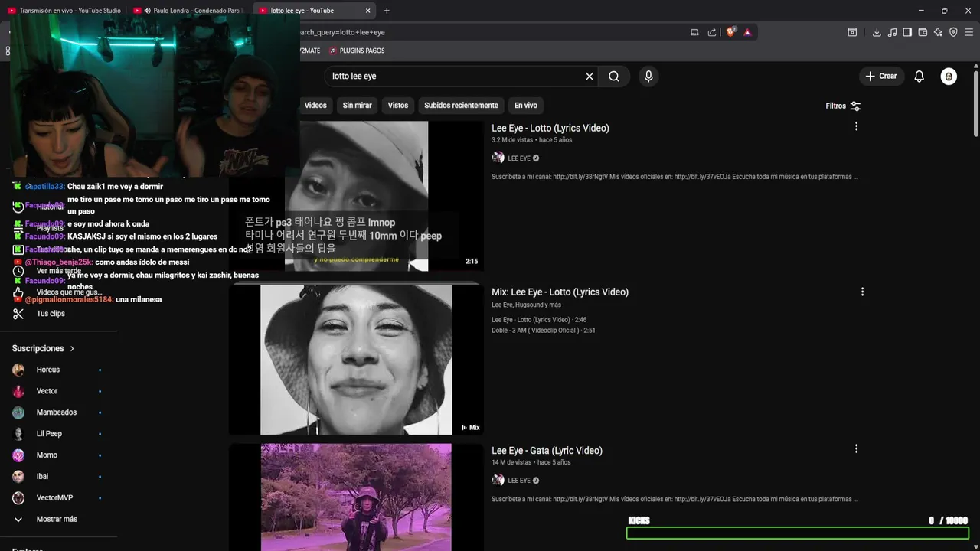Select the 'Videos' filter chip
The width and height of the screenshot is (980, 551).
click(315, 105)
